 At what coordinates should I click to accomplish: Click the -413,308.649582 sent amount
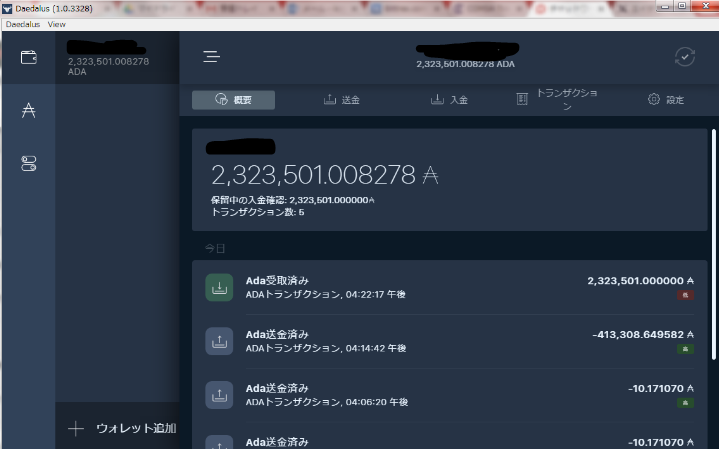click(x=643, y=334)
